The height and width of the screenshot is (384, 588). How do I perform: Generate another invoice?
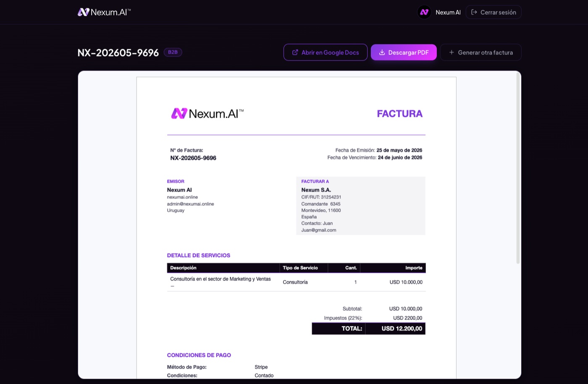tap(481, 53)
